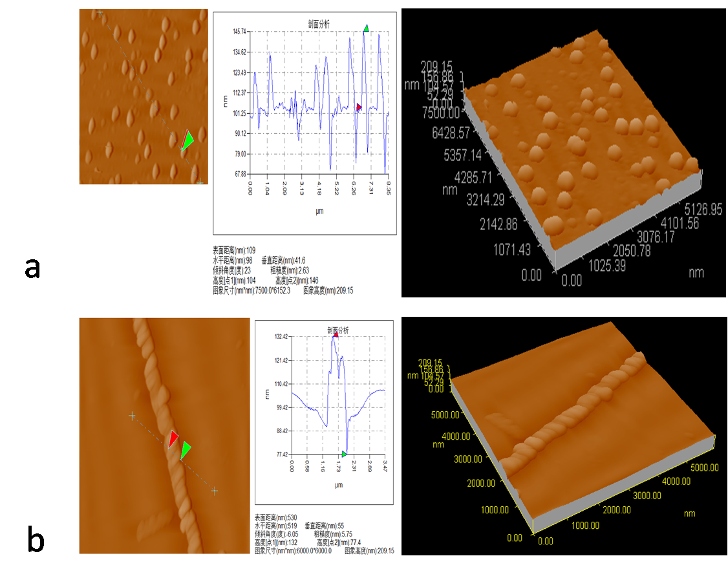Click right crosshair endpoint of panel b section line
Viewport: 728px width, 567px height.
click(x=215, y=491)
